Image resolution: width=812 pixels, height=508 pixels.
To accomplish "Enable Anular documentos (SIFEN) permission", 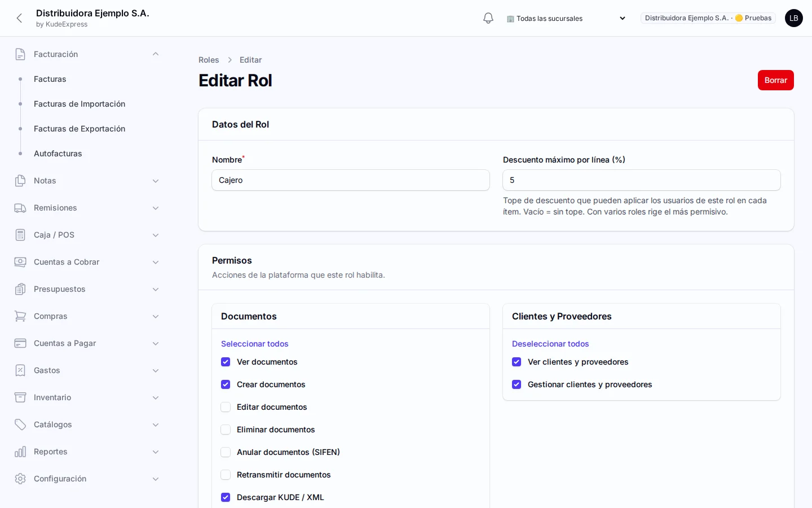I will coord(226,452).
